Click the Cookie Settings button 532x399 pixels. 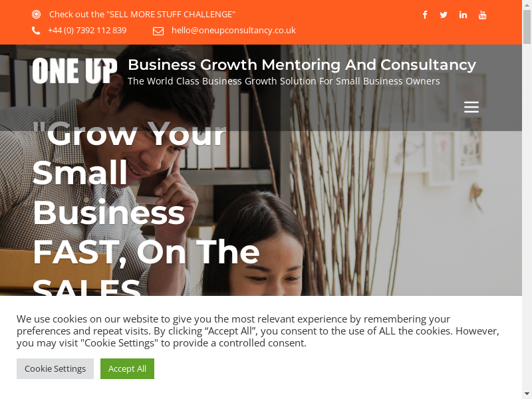55,368
